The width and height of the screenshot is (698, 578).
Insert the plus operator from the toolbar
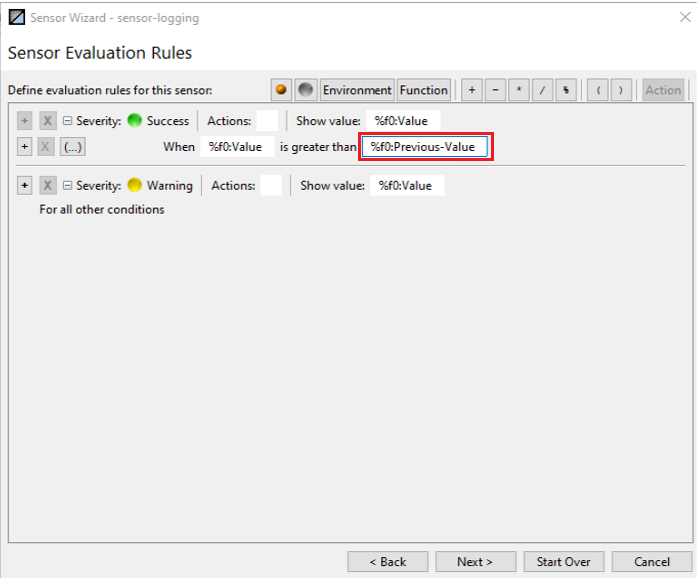click(471, 90)
